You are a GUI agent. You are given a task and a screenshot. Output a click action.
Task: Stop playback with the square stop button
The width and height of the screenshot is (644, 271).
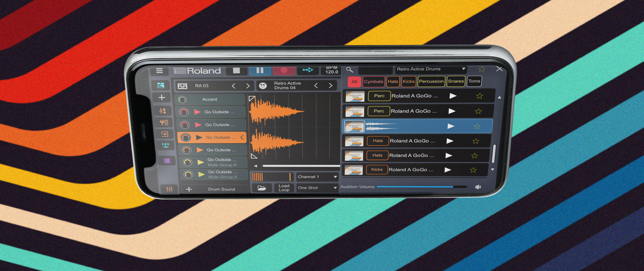coord(236,70)
